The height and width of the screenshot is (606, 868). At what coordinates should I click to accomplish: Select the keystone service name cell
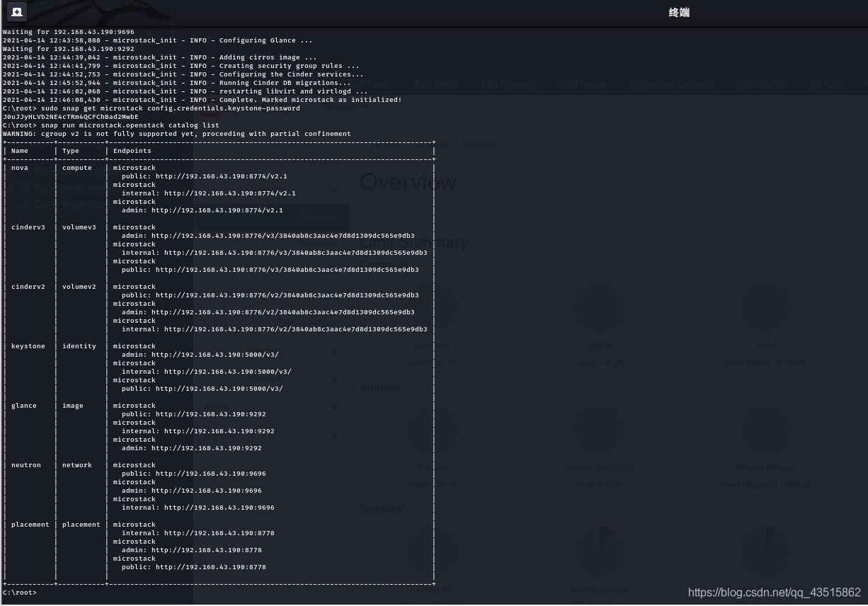[28, 346]
